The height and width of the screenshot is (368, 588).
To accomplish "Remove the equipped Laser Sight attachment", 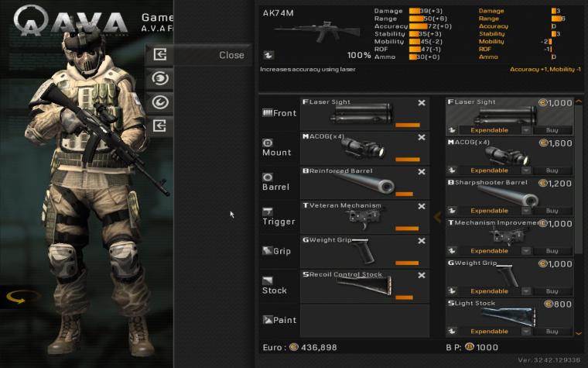I will [x=422, y=103].
